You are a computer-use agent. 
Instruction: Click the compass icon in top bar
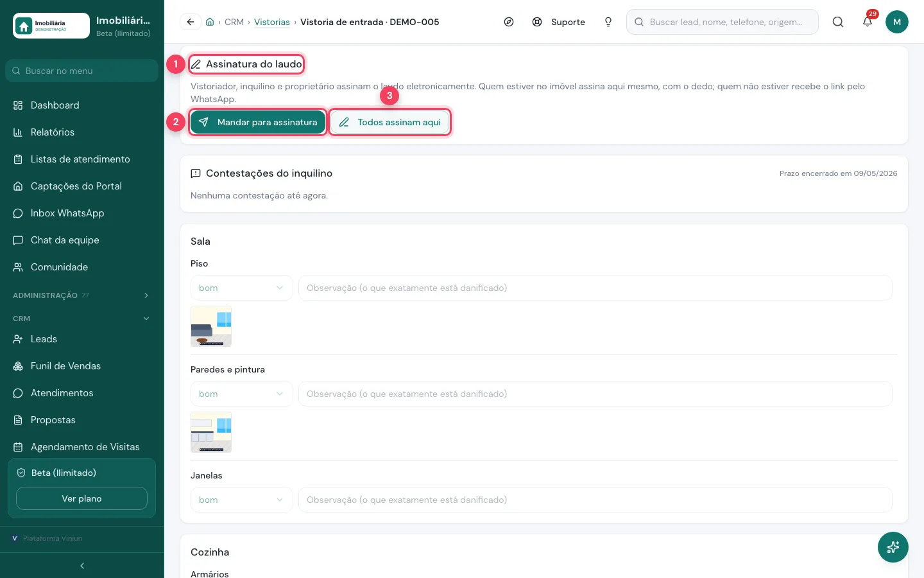coord(509,22)
